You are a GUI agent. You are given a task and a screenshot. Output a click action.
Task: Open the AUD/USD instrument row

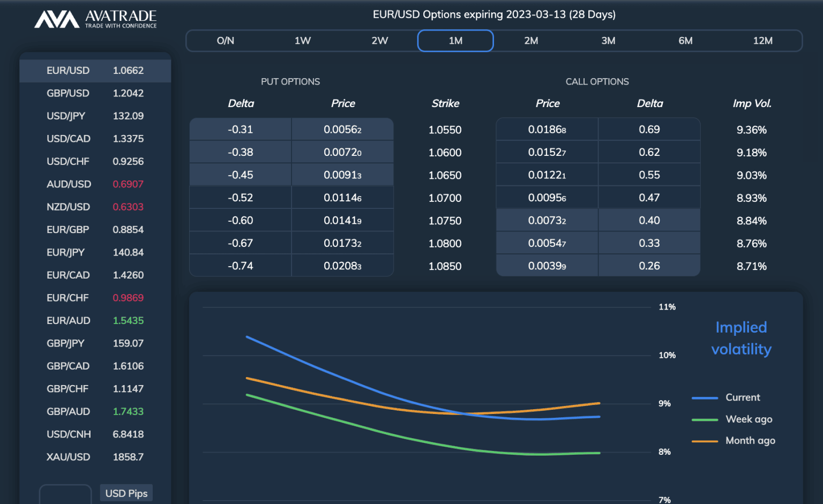pyautogui.click(x=95, y=184)
